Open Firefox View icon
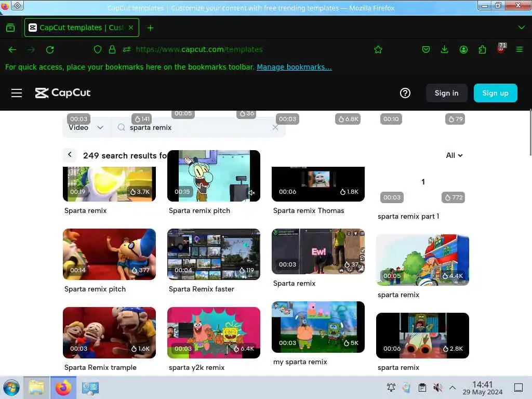The height and width of the screenshot is (399, 532). pos(10,28)
